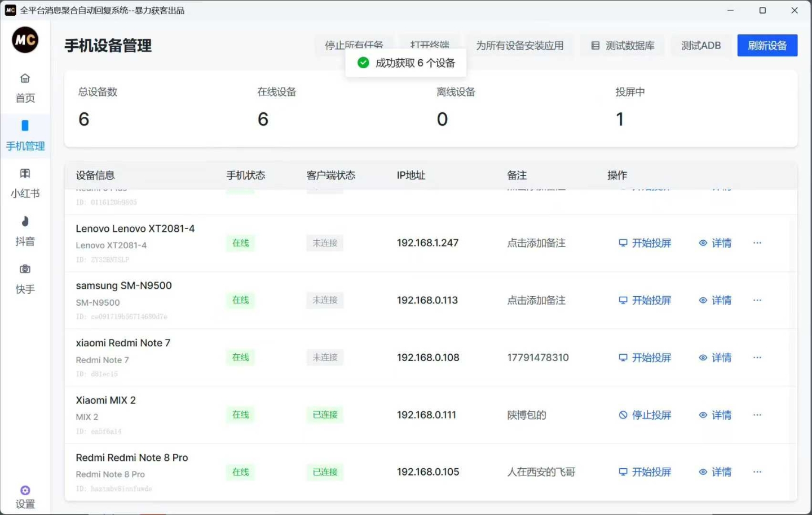
Task: Select the 手机管理 sidebar icon
Action: pos(25,135)
